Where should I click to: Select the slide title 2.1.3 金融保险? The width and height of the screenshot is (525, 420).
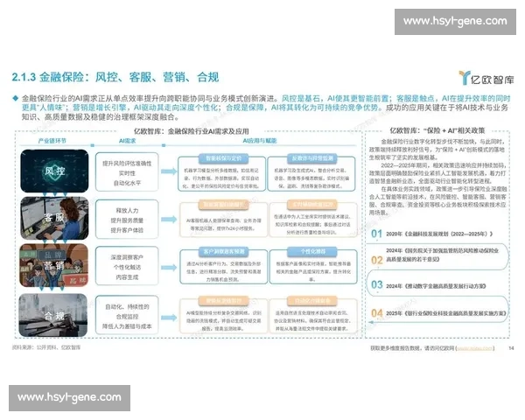coord(115,77)
